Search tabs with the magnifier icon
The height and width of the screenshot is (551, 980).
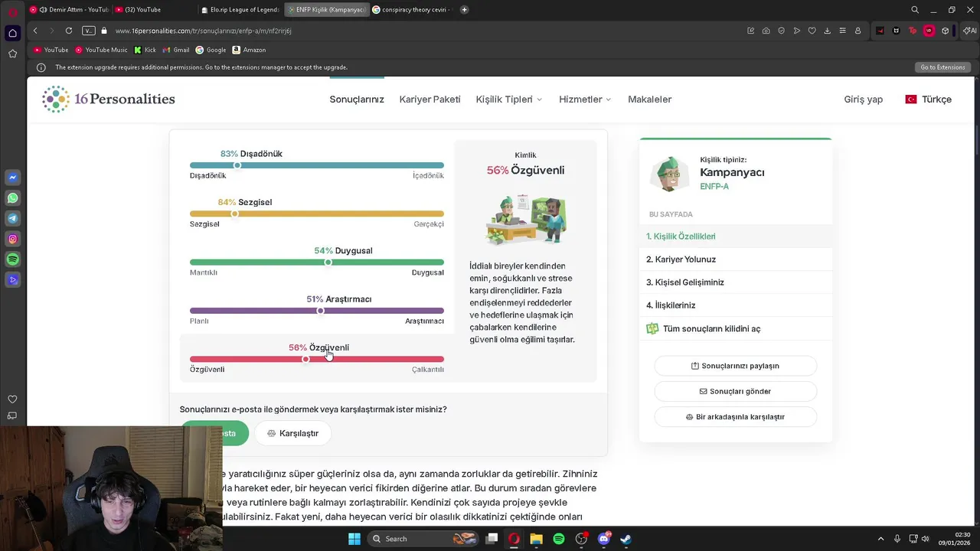915,10
